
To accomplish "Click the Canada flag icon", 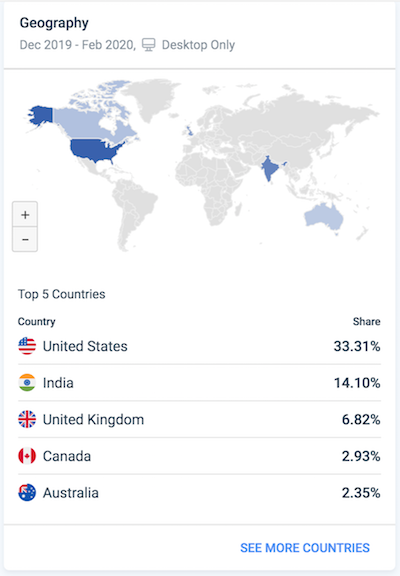I will [27, 456].
